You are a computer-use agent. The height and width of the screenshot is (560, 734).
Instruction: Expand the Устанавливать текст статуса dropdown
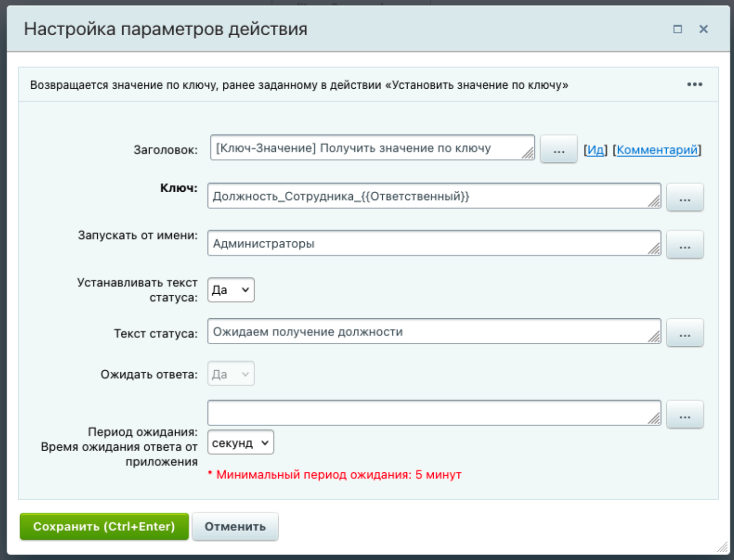coord(231,290)
